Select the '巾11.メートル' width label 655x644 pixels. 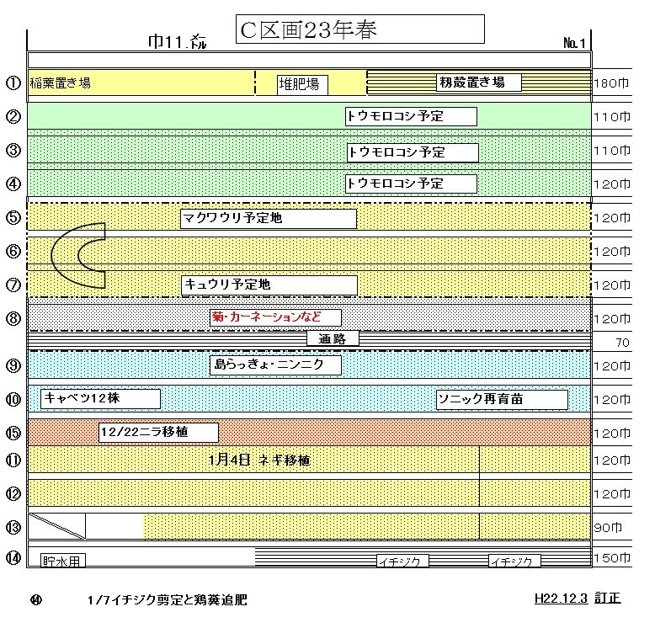[177, 42]
